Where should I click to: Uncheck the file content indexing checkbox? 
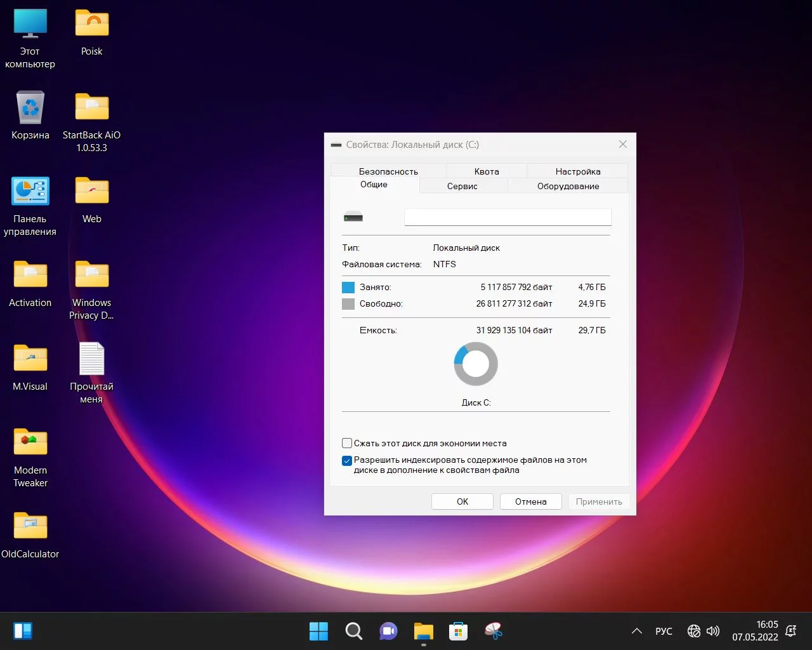(x=347, y=461)
